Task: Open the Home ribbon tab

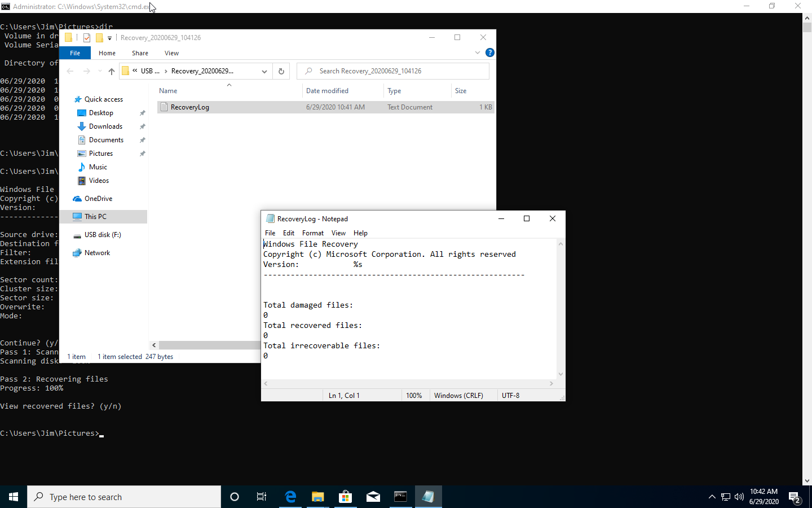Action: point(107,53)
